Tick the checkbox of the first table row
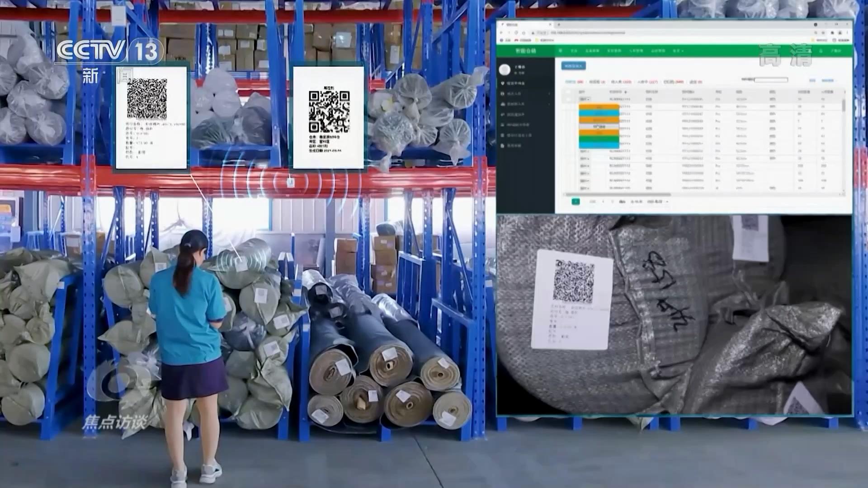The width and height of the screenshot is (868, 488). (x=568, y=99)
